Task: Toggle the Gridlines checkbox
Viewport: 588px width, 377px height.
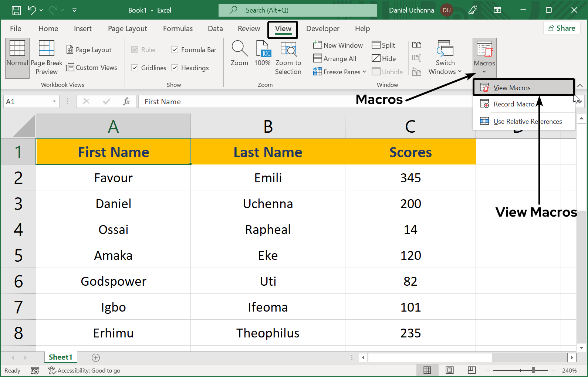Action: (x=135, y=68)
